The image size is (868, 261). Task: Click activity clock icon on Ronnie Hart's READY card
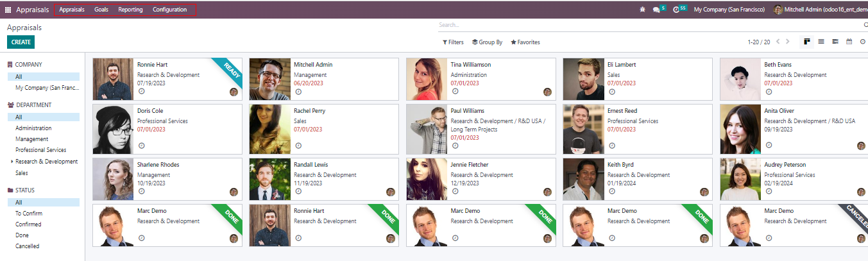coord(141,92)
